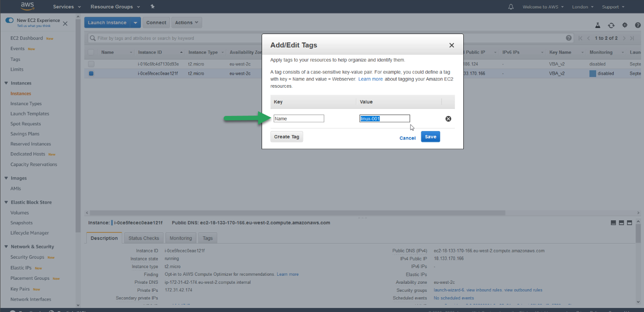Click the Create Tag button

click(x=287, y=137)
